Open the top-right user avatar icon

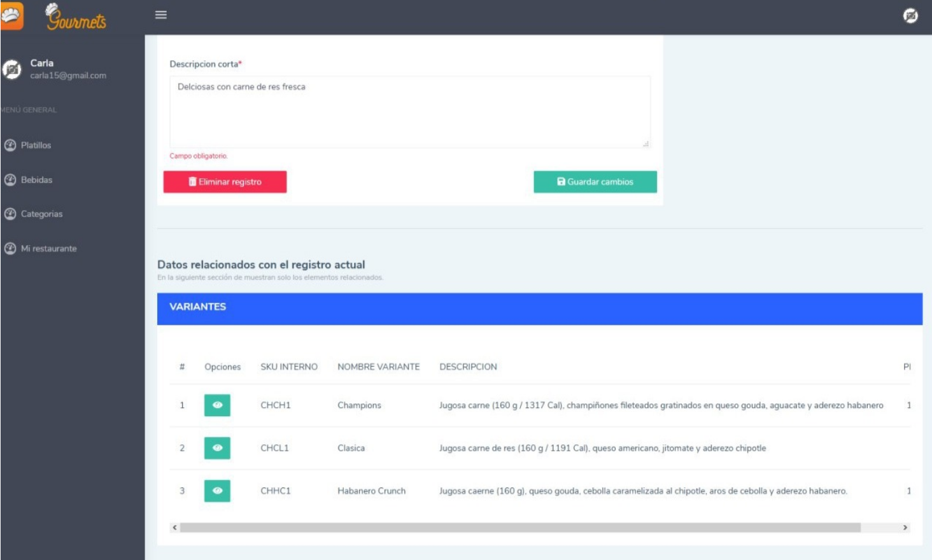coord(910,16)
